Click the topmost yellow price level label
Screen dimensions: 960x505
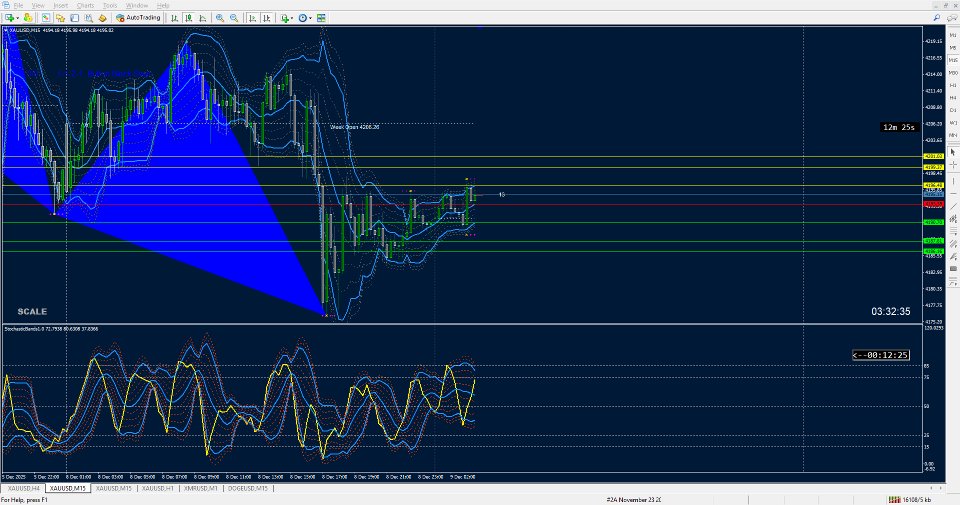coord(934,156)
